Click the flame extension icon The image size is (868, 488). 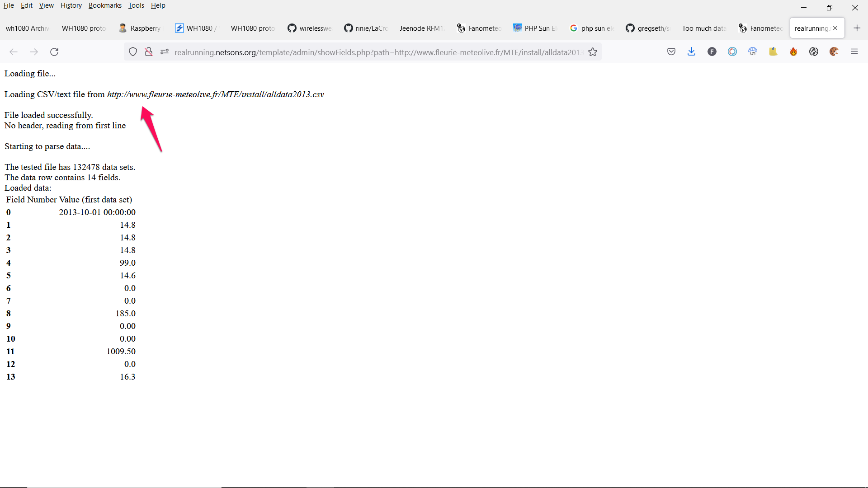pos(793,52)
